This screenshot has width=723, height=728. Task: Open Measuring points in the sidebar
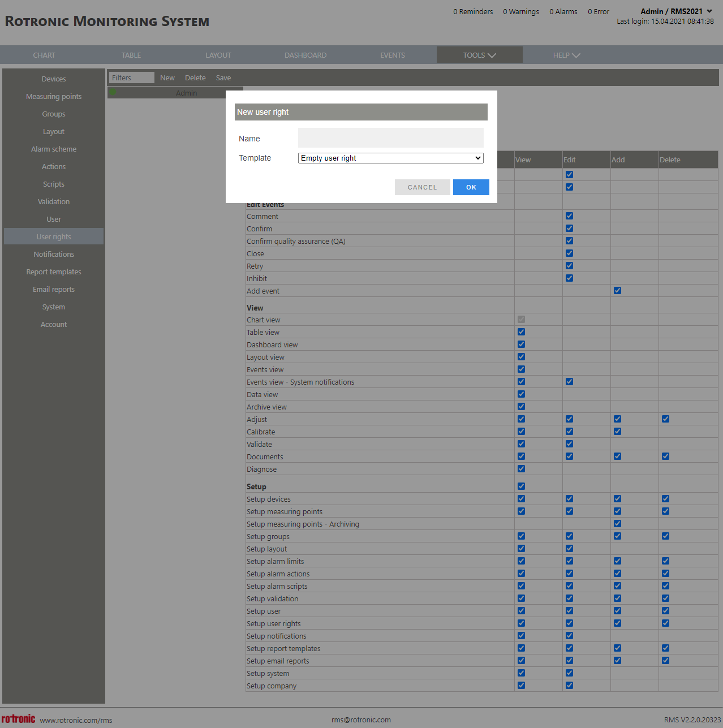click(54, 96)
